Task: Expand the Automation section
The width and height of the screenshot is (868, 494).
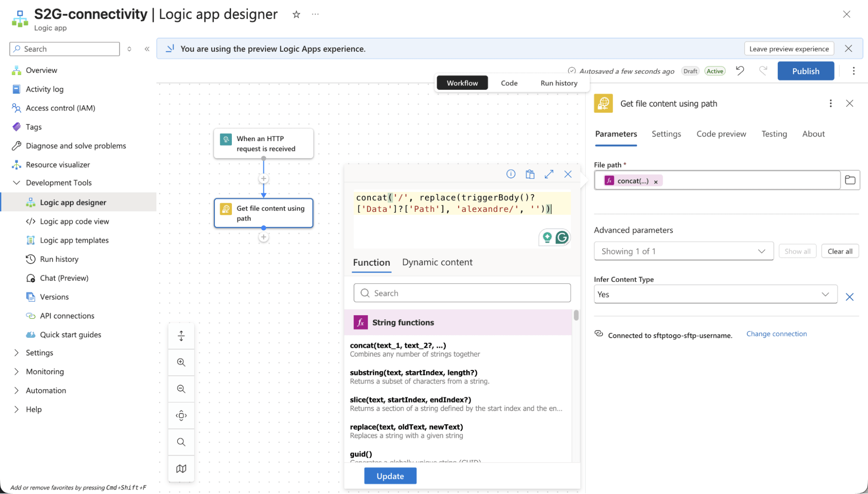Action: (x=17, y=390)
